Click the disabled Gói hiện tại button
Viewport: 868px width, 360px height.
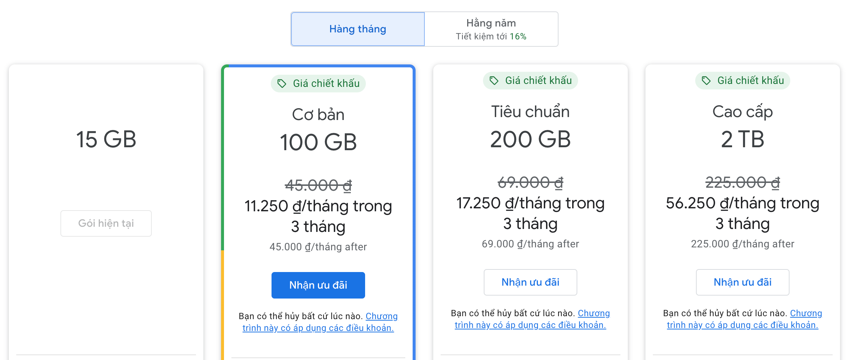point(106,223)
